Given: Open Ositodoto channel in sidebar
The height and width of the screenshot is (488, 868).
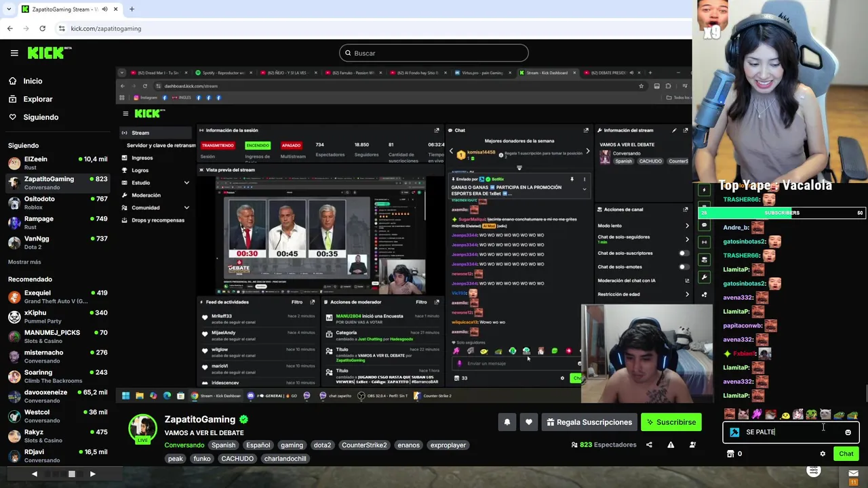Looking at the screenshot, I should [x=58, y=203].
